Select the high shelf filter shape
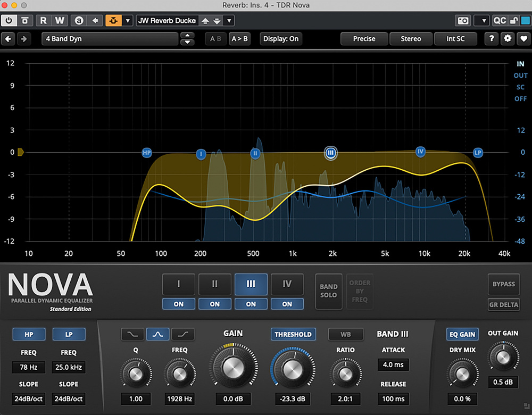Image resolution: width=532 pixels, height=415 pixels. (182, 334)
